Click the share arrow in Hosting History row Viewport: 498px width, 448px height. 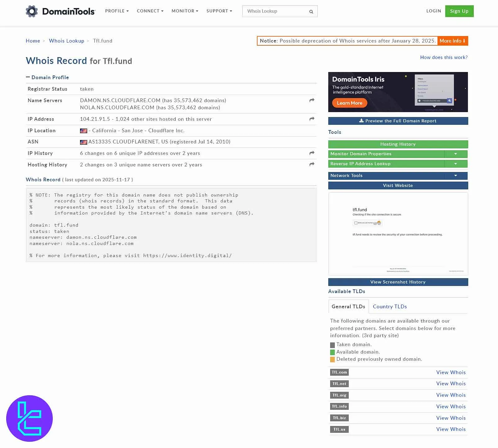[x=312, y=164]
